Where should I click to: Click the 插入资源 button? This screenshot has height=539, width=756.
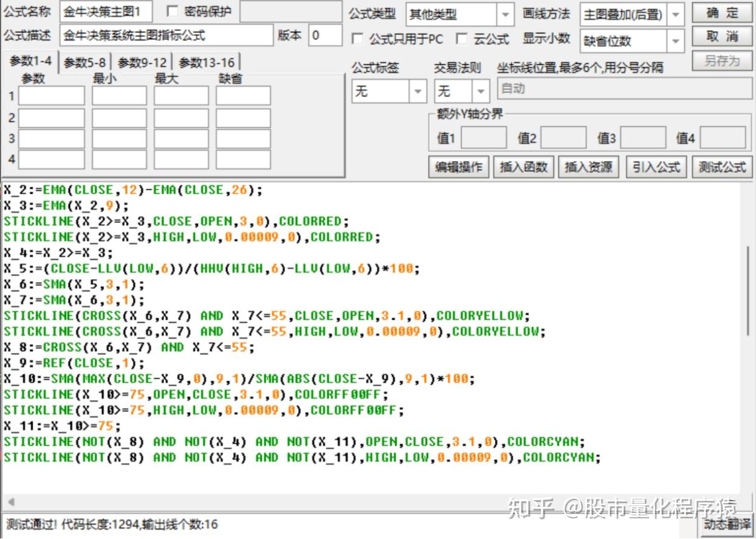point(588,167)
